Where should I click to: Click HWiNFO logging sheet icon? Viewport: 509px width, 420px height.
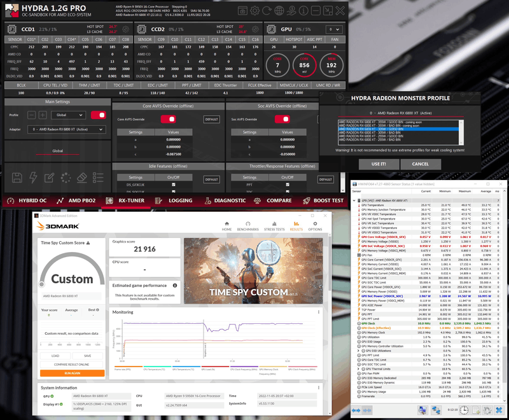476,410
